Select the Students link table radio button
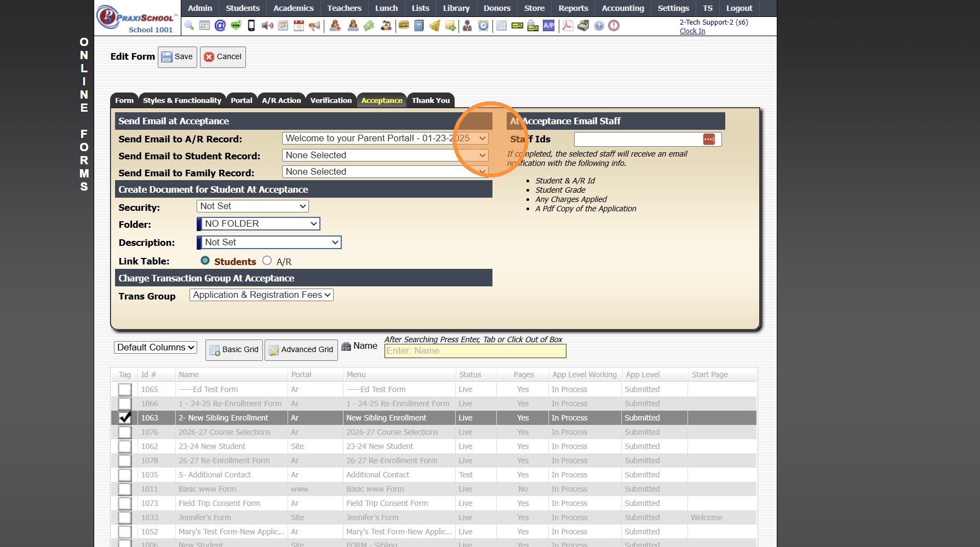Viewport: 980px width, 547px height. (x=205, y=261)
